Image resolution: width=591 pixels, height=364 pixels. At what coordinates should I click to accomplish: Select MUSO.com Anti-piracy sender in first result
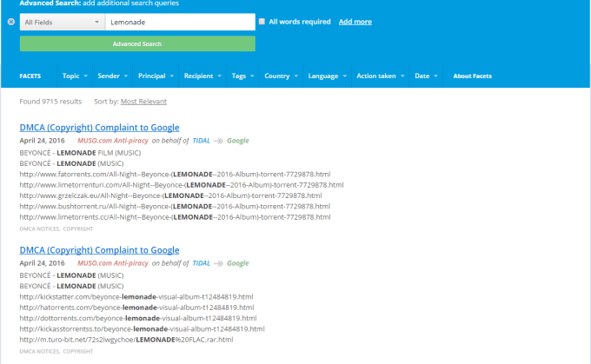coord(113,141)
